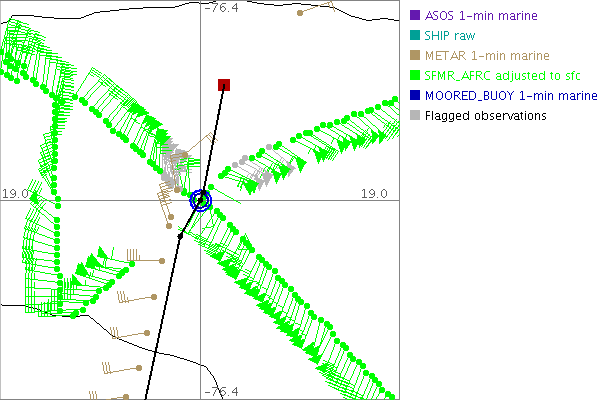This screenshot has width=600, height=400.
Task: Select the tan METAR legend color square
Action: pos(415,56)
